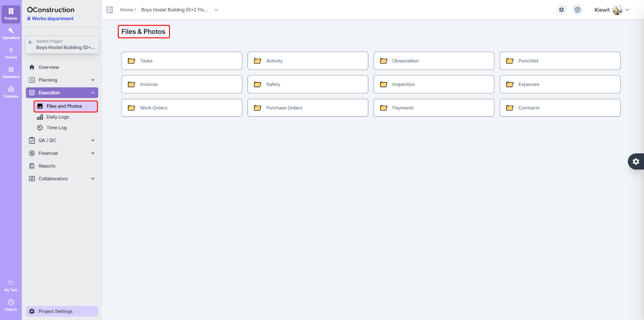Click the Contracts folder icon
Image resolution: width=644 pixels, height=320 pixels.
510,108
